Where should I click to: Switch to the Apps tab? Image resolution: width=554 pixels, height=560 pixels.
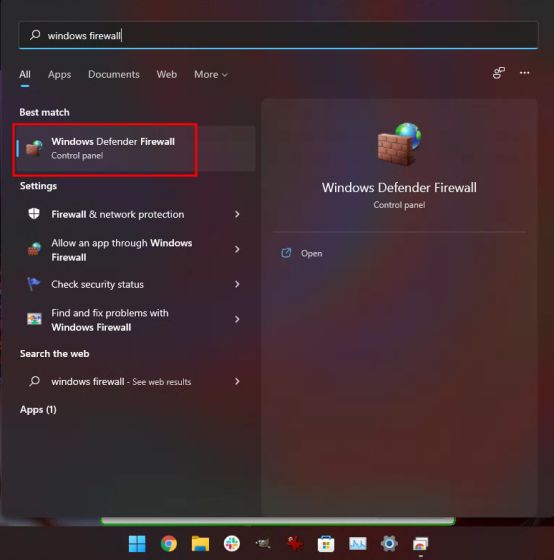pos(60,74)
